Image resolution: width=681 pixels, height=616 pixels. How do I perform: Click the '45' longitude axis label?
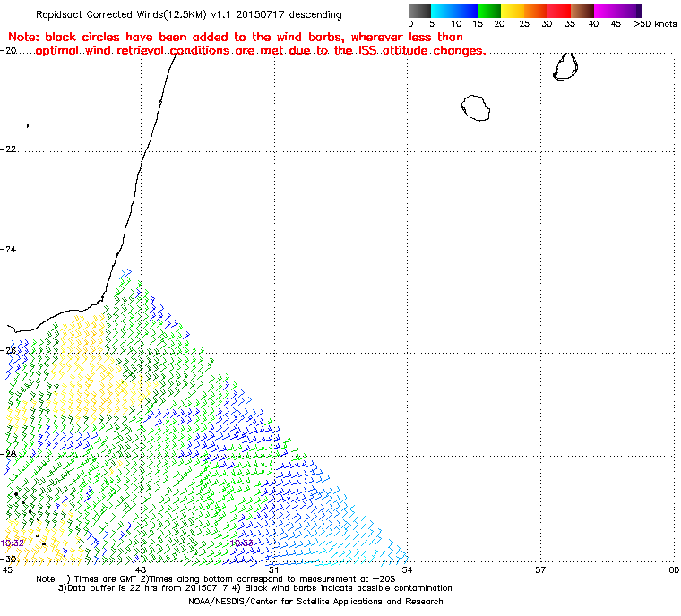point(7,569)
